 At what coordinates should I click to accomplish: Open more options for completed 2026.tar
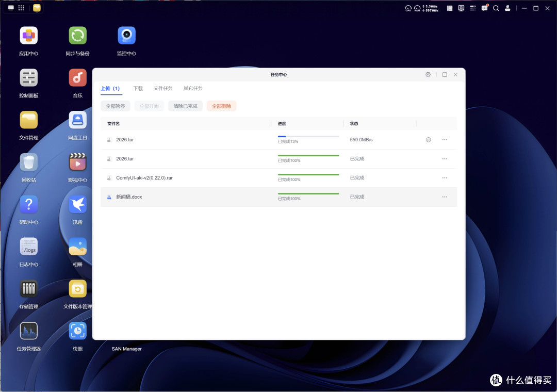tap(445, 159)
